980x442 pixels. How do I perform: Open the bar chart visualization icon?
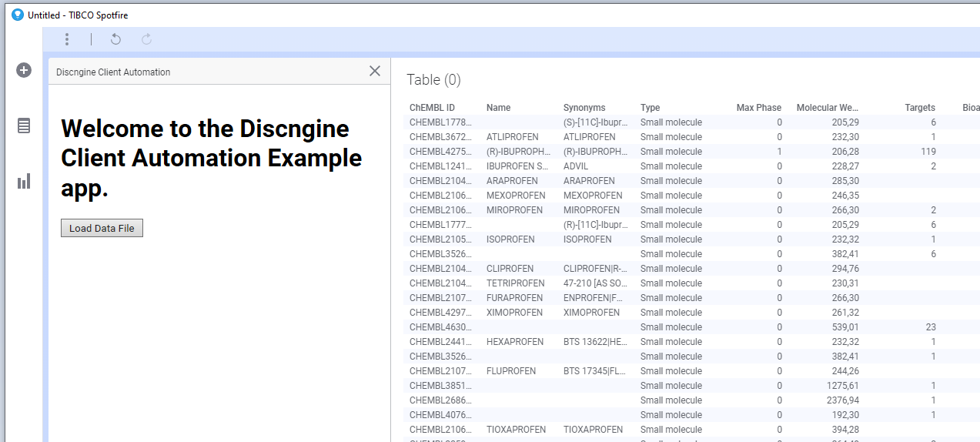[x=24, y=182]
